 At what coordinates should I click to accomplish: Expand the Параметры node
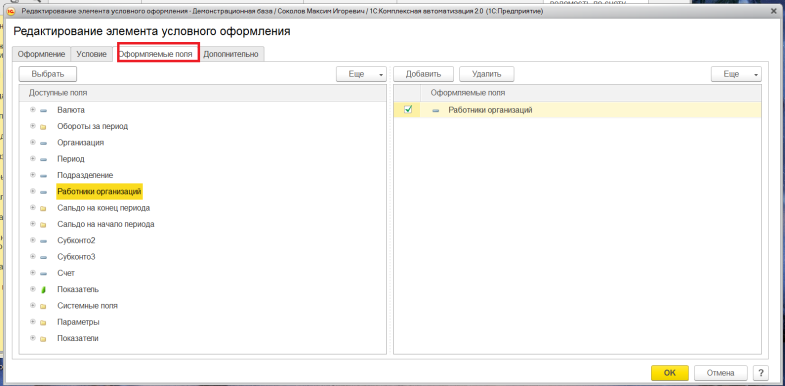33,321
